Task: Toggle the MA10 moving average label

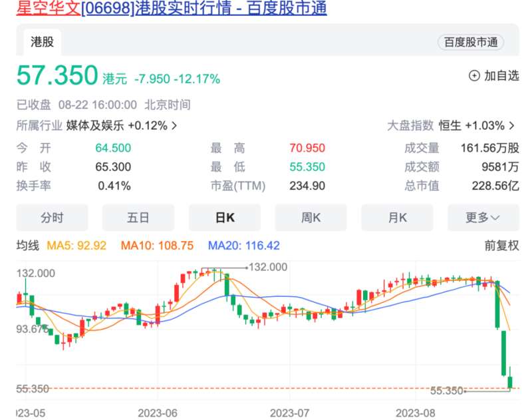Action: (157, 246)
